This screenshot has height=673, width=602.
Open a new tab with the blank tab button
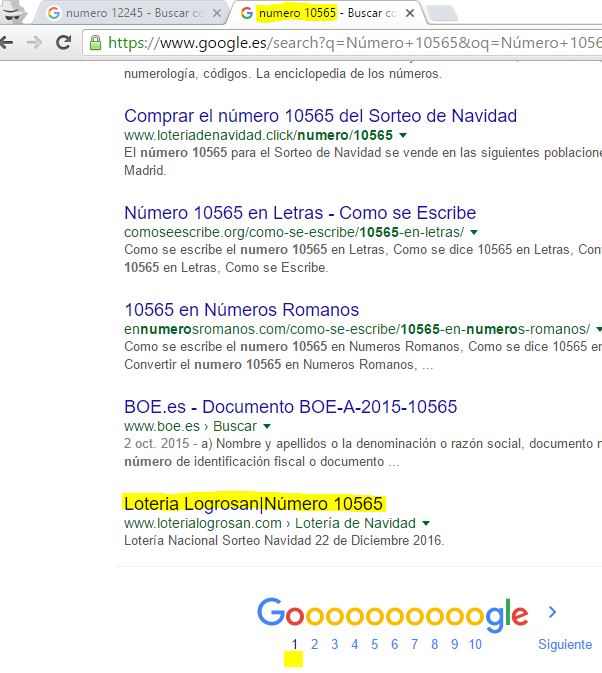pyautogui.click(x=442, y=13)
